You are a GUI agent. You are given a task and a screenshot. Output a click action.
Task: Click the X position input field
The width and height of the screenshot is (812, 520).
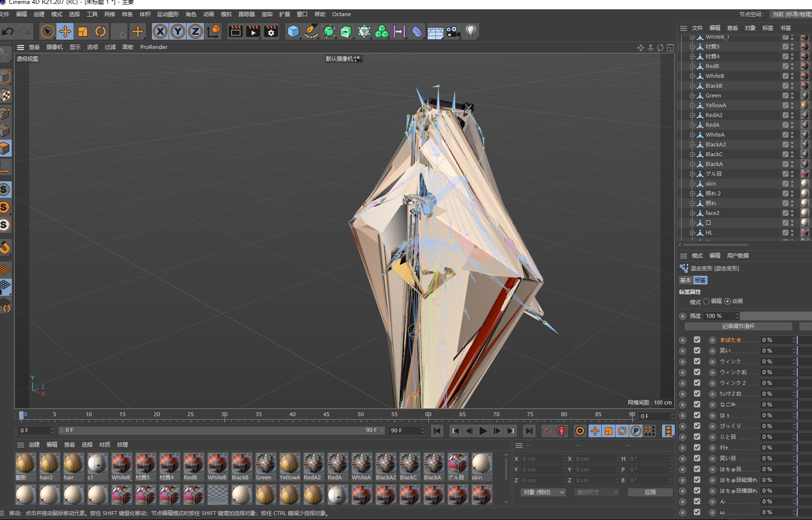(543, 459)
